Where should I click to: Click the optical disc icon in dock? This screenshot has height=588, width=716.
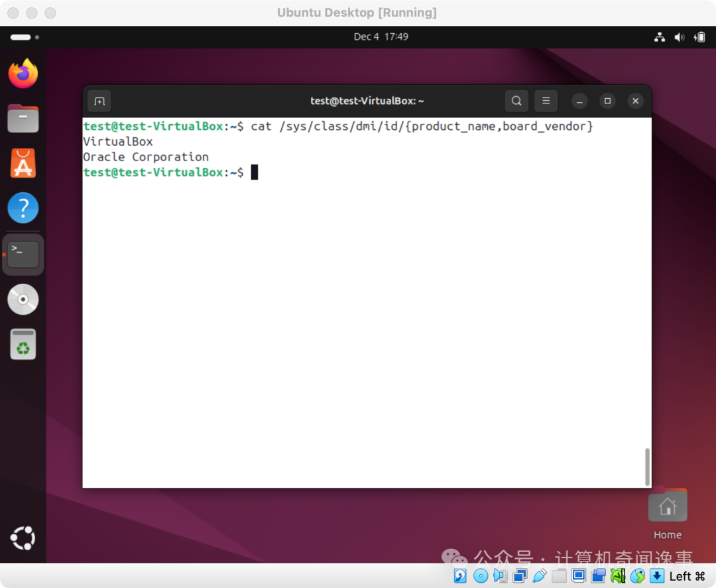tap(23, 300)
